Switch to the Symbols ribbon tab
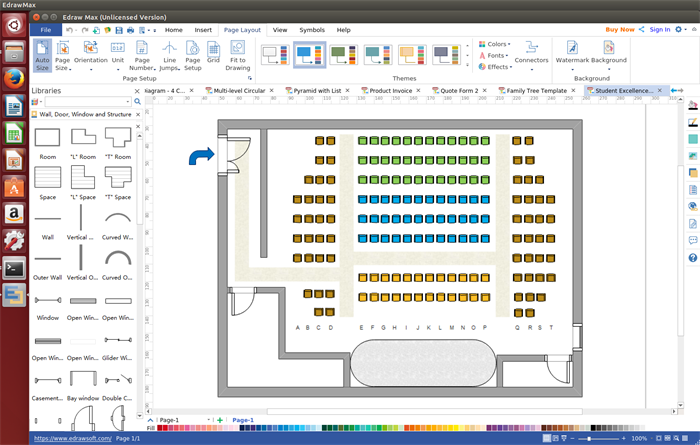 pos(312,30)
